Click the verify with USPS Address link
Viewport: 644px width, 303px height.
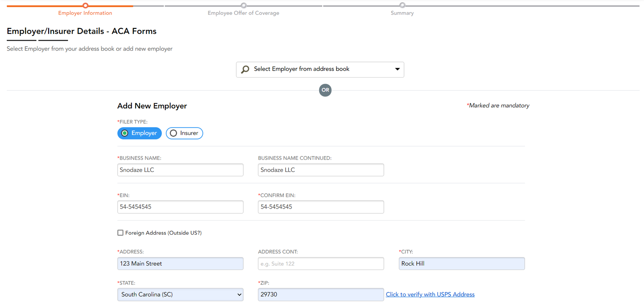pos(430,295)
